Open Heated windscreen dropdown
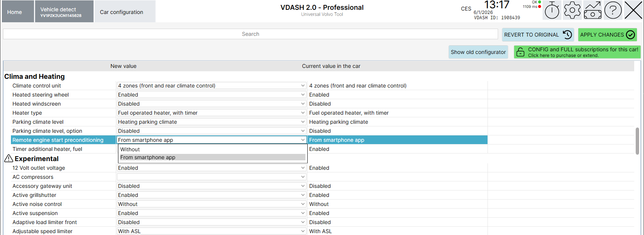The image size is (644, 235). click(211, 104)
